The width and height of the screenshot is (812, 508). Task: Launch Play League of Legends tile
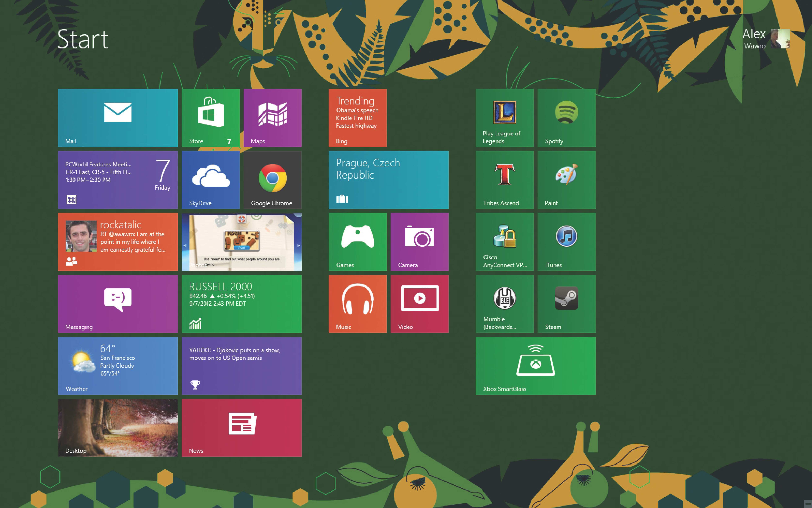(x=504, y=118)
